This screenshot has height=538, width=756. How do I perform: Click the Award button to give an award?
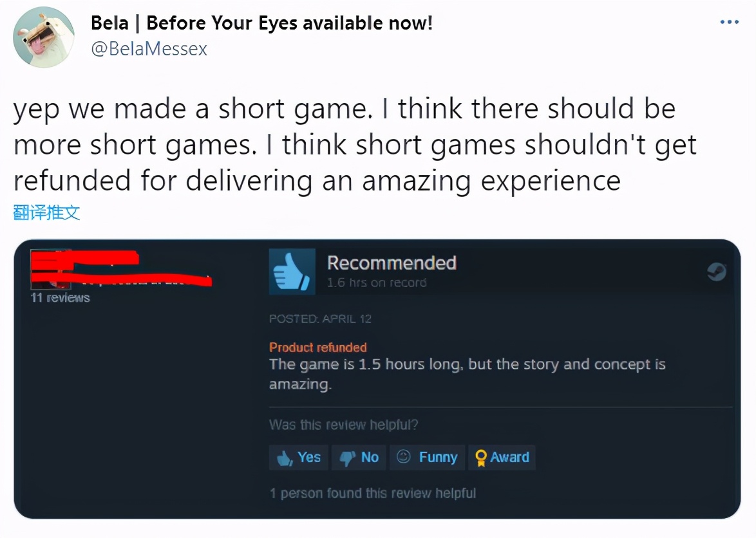pyautogui.click(x=502, y=458)
